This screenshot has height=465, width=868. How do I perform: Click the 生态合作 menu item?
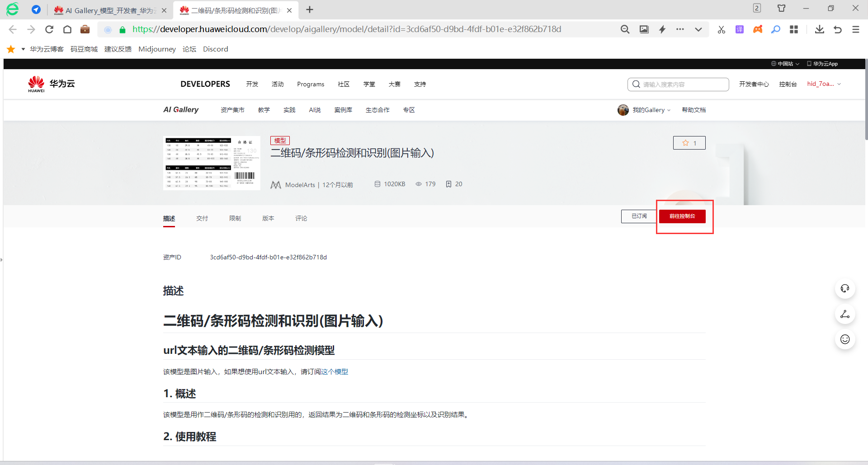[x=377, y=110]
